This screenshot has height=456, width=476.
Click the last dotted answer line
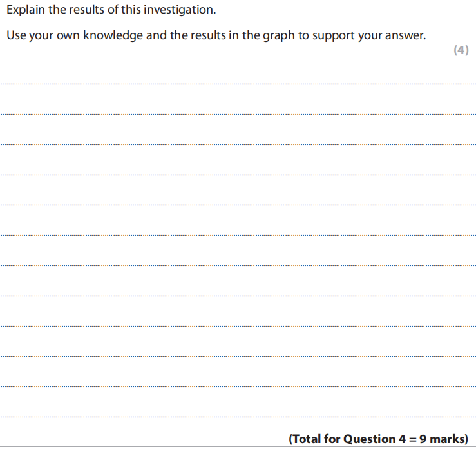238,417
